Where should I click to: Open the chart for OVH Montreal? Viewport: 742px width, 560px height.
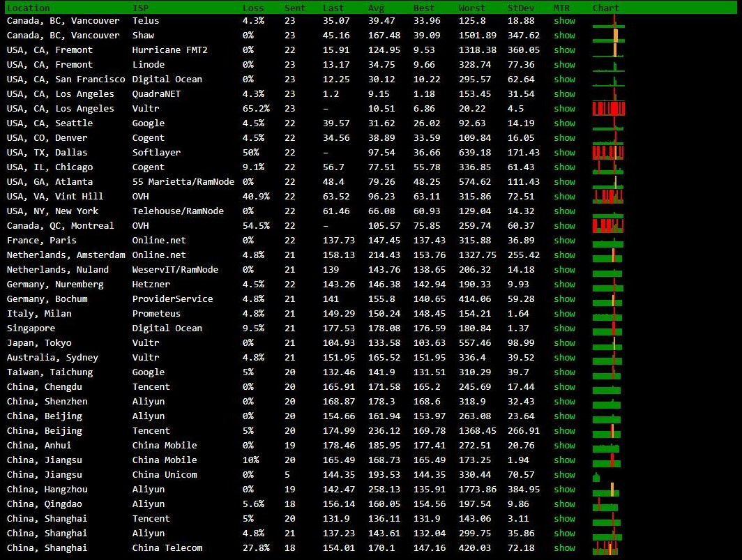(608, 226)
